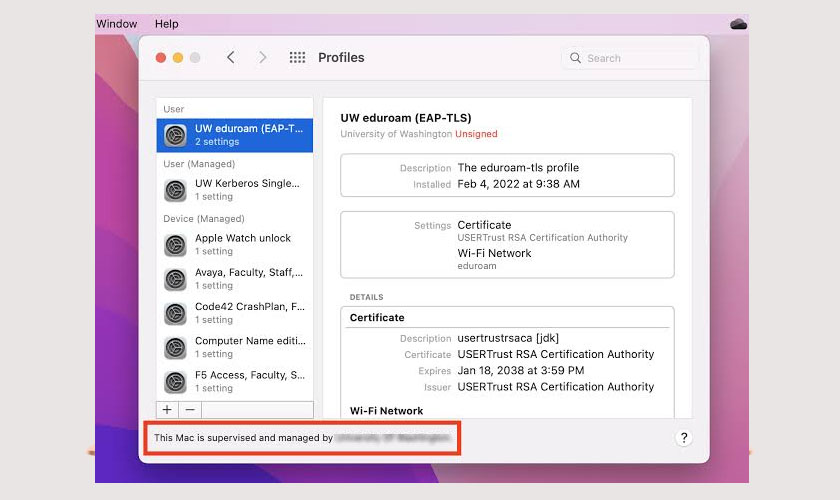Screen dimensions: 840x500
Task: Open the Window menu
Action: pos(117,24)
